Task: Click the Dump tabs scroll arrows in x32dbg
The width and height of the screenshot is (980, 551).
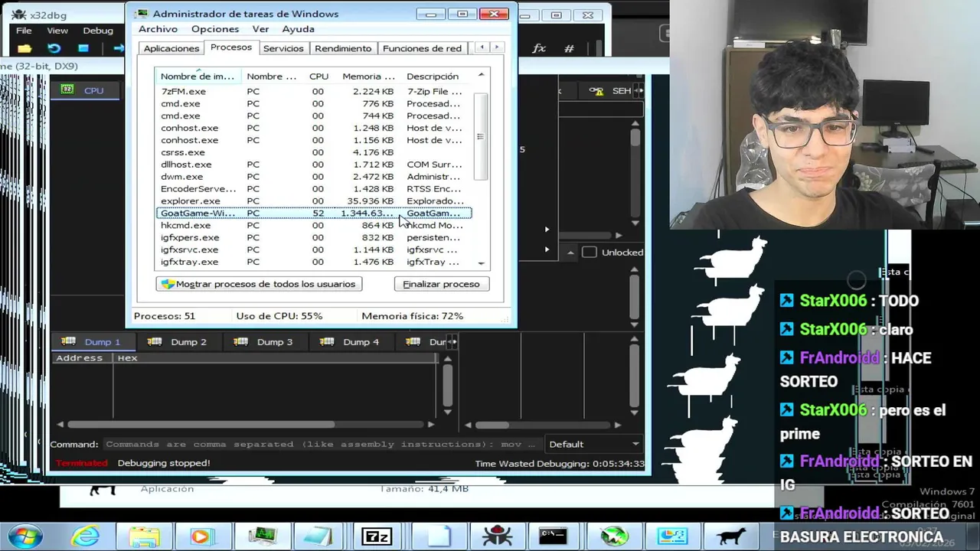Action: [452, 342]
